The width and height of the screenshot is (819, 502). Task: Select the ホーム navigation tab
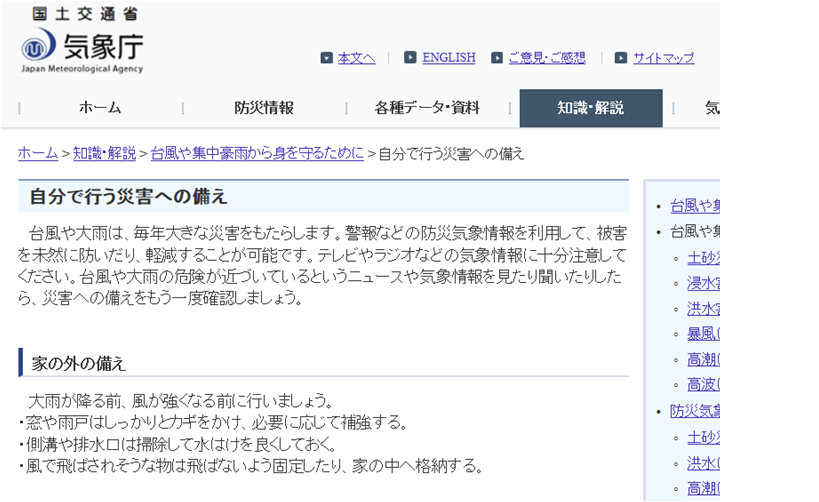click(100, 108)
